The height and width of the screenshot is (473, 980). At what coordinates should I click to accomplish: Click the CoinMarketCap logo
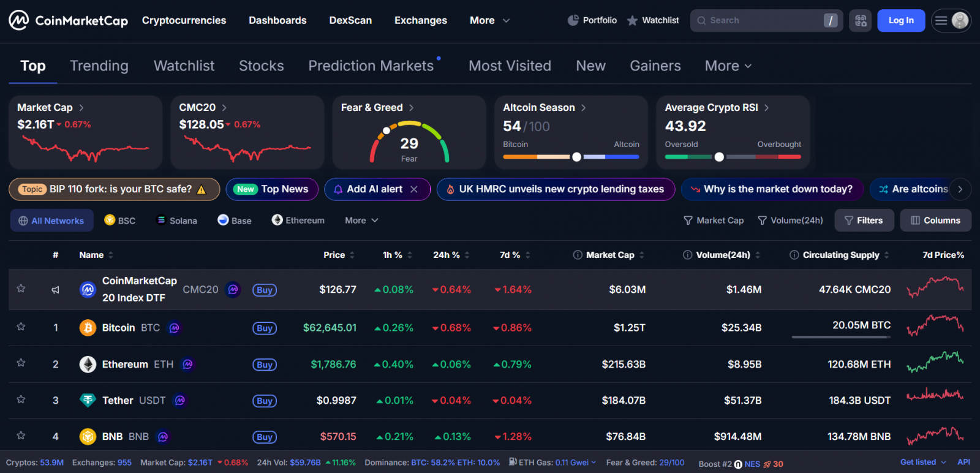coord(68,20)
